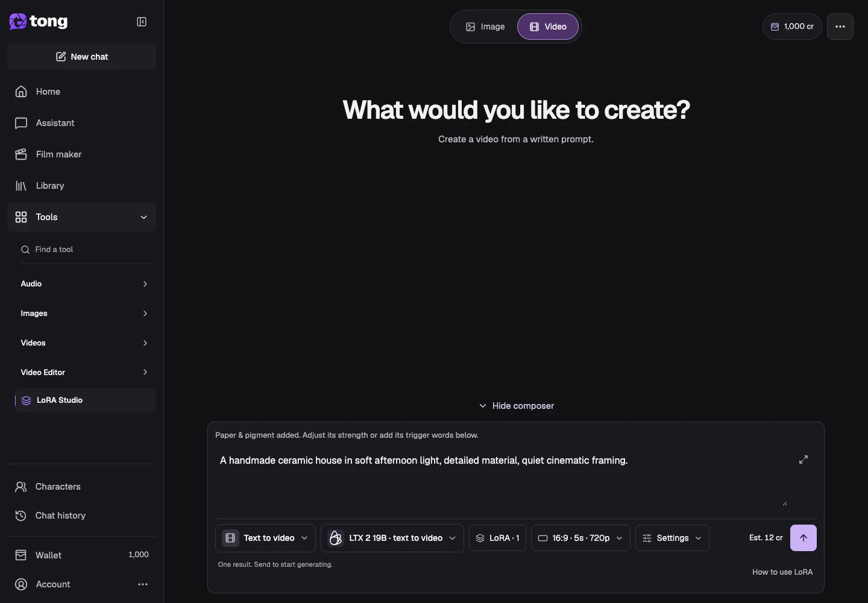Screen dimensions: 868x603
Task: Click the wallet balance 1,000 value
Action: [139, 555]
